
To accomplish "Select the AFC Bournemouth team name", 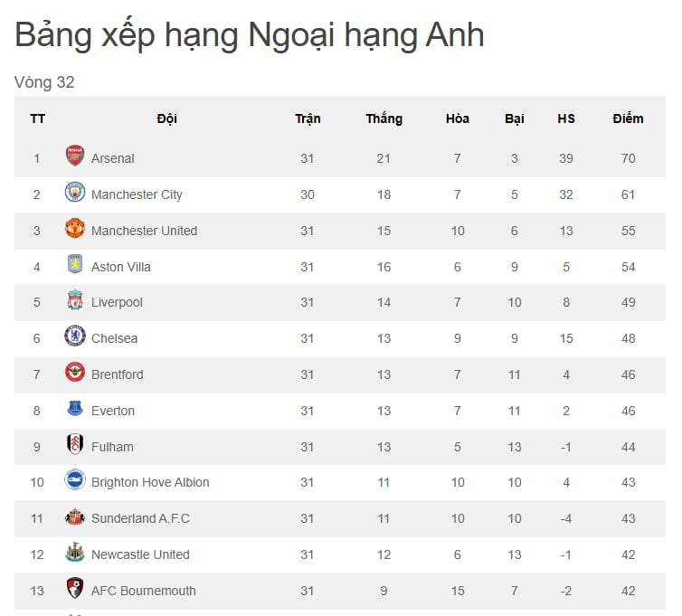I will 144,591.
